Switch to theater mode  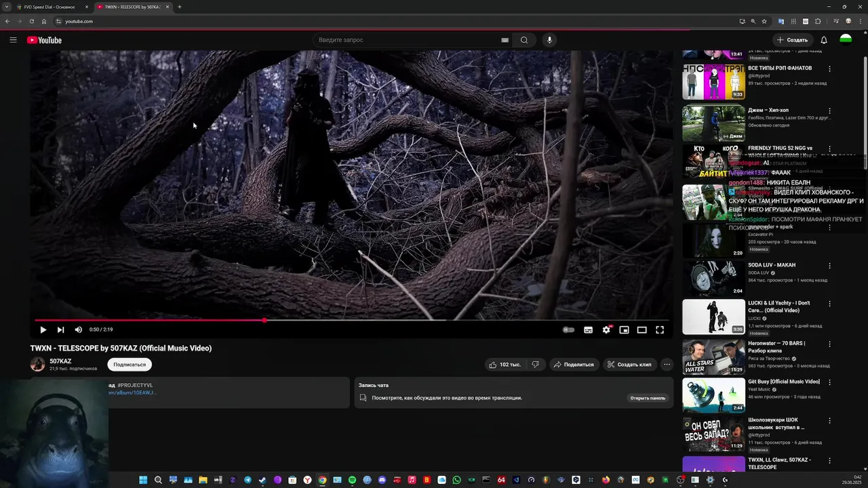tap(642, 330)
